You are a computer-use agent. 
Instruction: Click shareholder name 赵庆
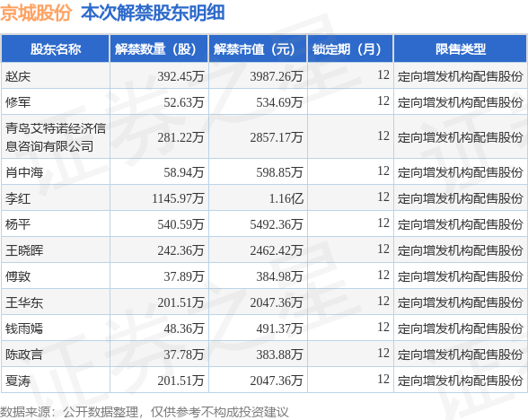[x=18, y=76]
